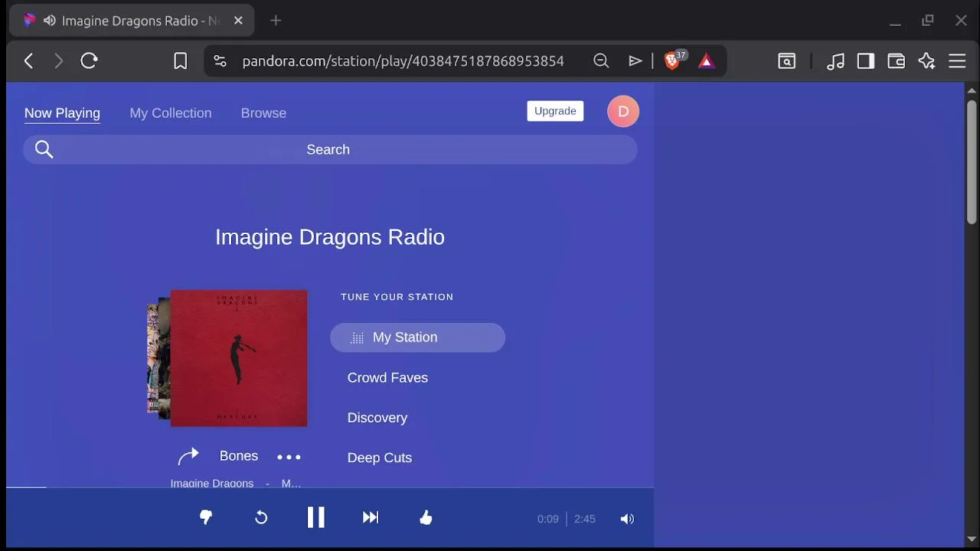This screenshot has width=980, height=551.
Task: Skip to the next track
Action: (371, 517)
